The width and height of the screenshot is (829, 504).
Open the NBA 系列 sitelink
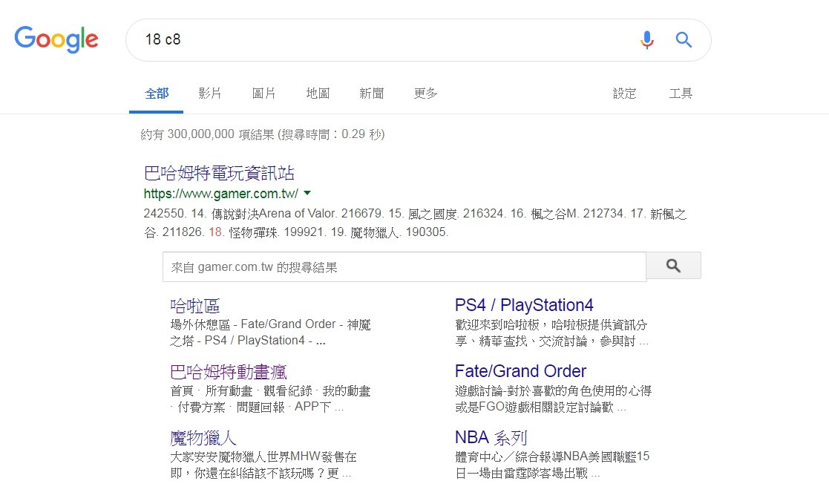tap(491, 438)
